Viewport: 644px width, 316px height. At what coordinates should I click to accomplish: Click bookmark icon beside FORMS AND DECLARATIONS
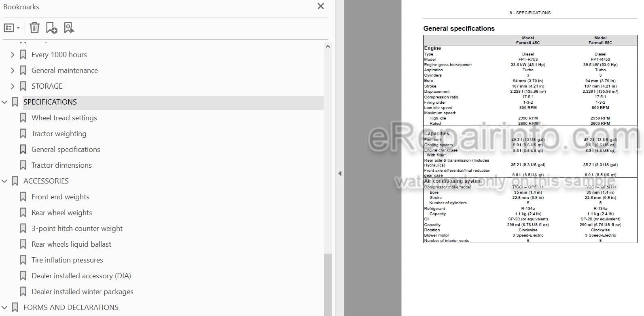[x=15, y=307]
